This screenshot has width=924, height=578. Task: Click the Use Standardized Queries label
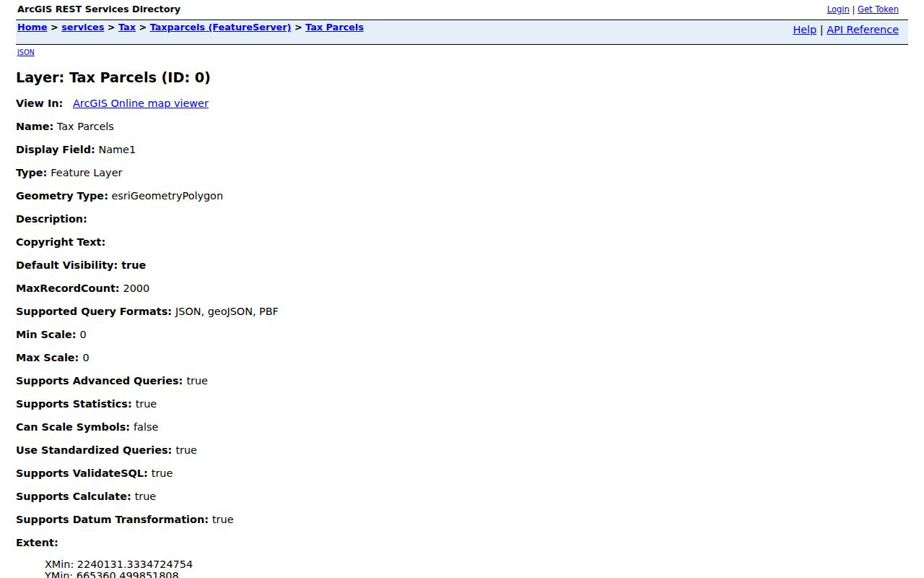(x=94, y=450)
